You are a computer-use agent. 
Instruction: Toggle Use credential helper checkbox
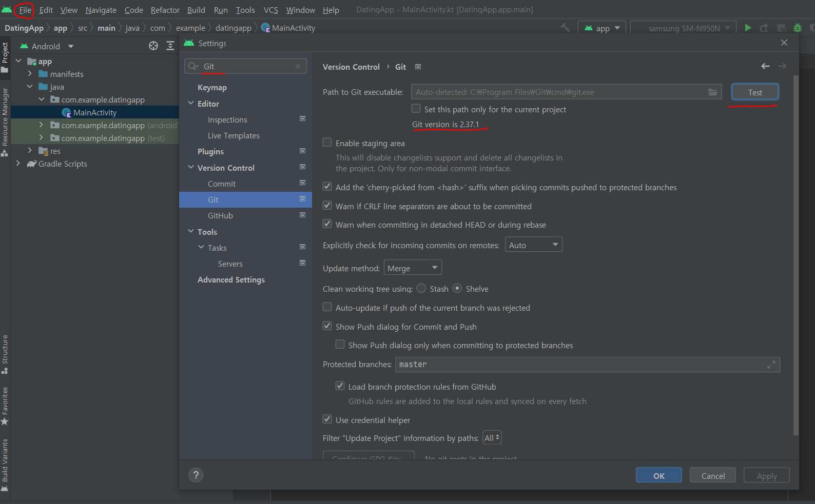point(327,419)
